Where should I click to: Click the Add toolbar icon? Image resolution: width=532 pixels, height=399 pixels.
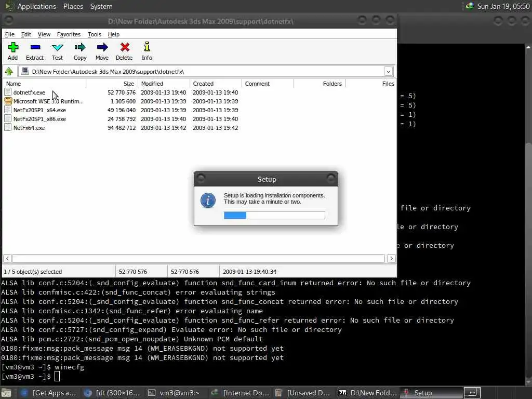click(13, 47)
